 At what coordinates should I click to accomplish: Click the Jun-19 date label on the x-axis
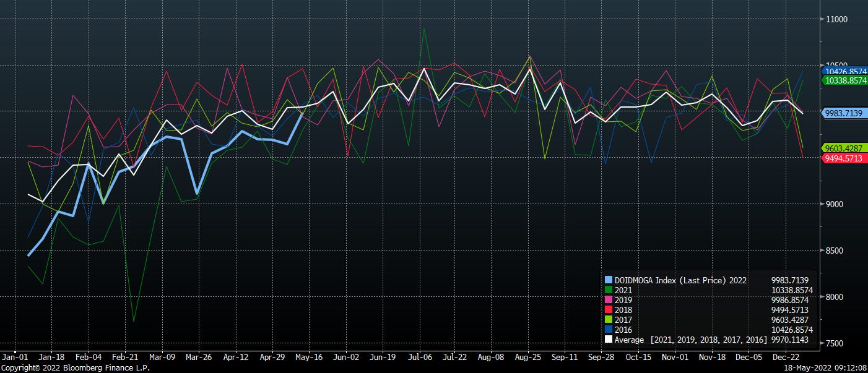point(383,358)
